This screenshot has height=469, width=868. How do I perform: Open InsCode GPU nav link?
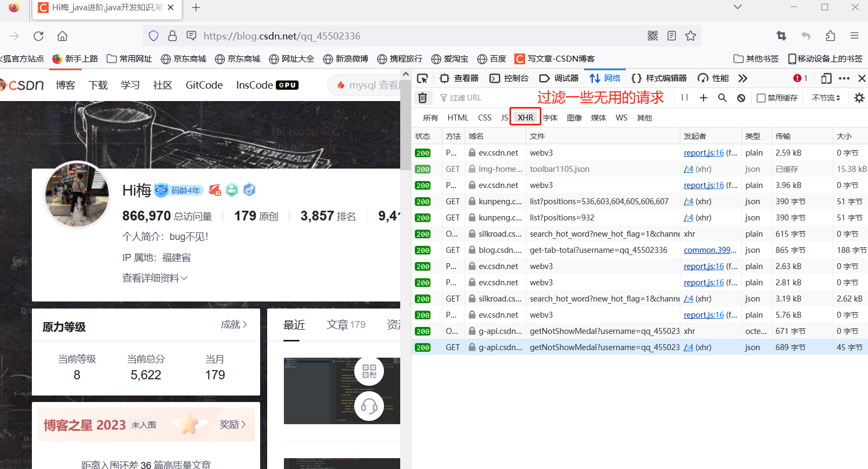pos(267,85)
